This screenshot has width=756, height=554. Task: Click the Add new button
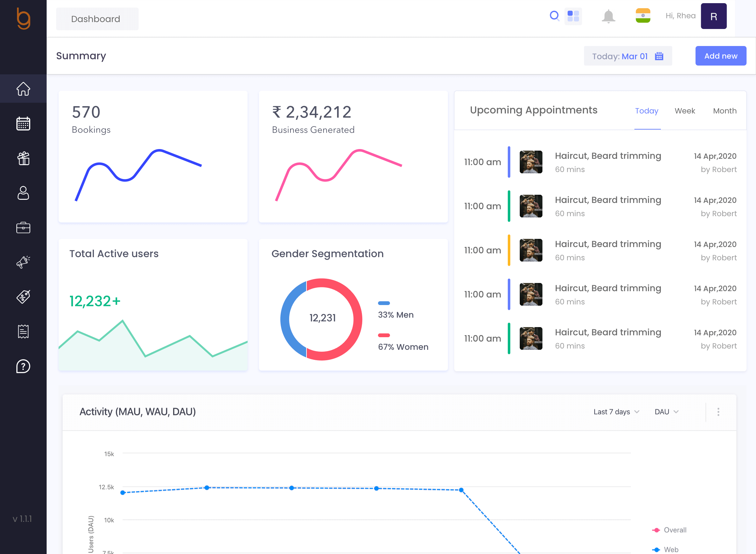click(x=720, y=56)
